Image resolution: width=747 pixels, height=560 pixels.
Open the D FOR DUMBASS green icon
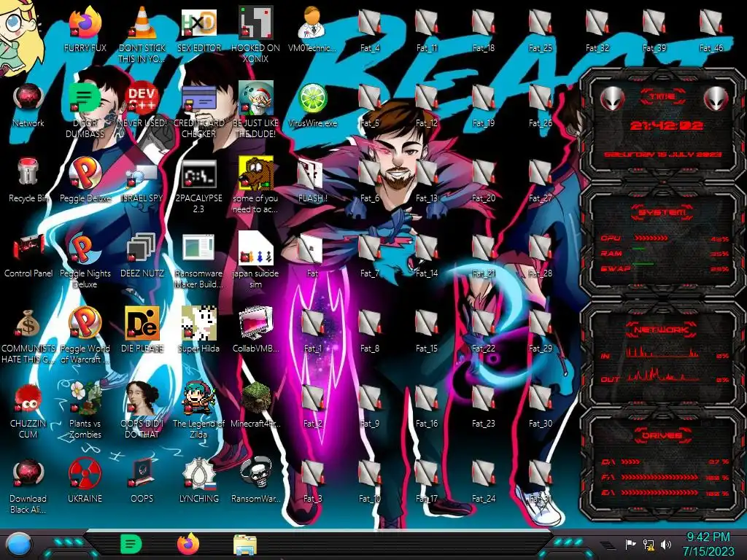click(85, 98)
